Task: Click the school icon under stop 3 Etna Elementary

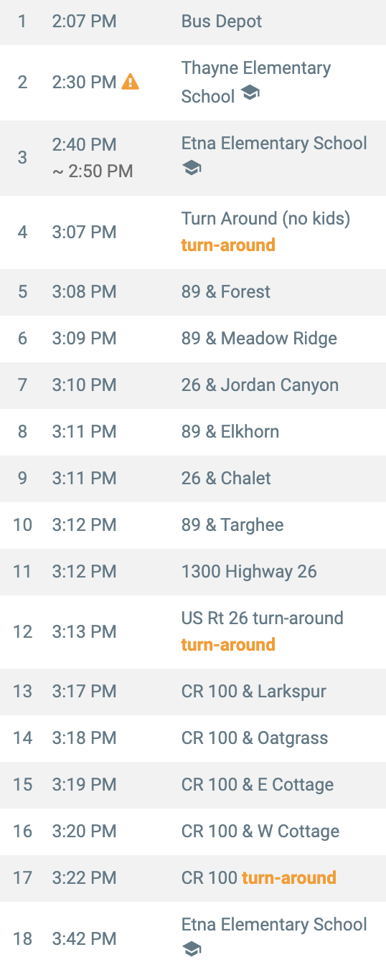Action: (192, 168)
